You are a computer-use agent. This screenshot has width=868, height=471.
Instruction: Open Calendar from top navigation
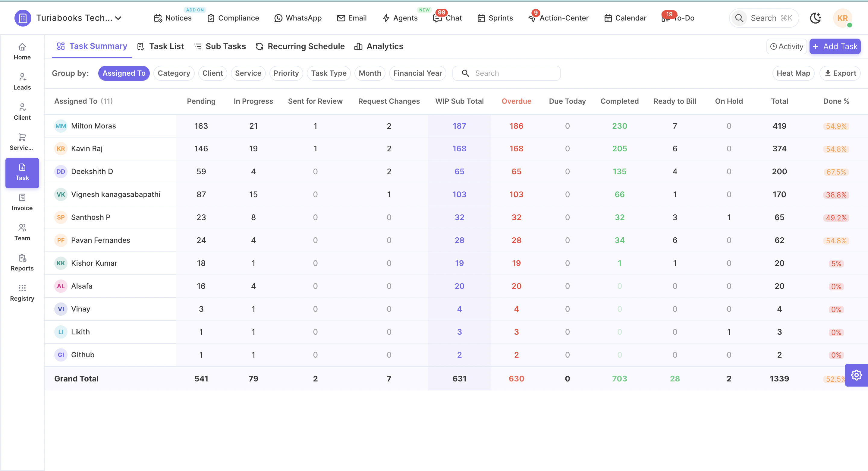click(625, 18)
